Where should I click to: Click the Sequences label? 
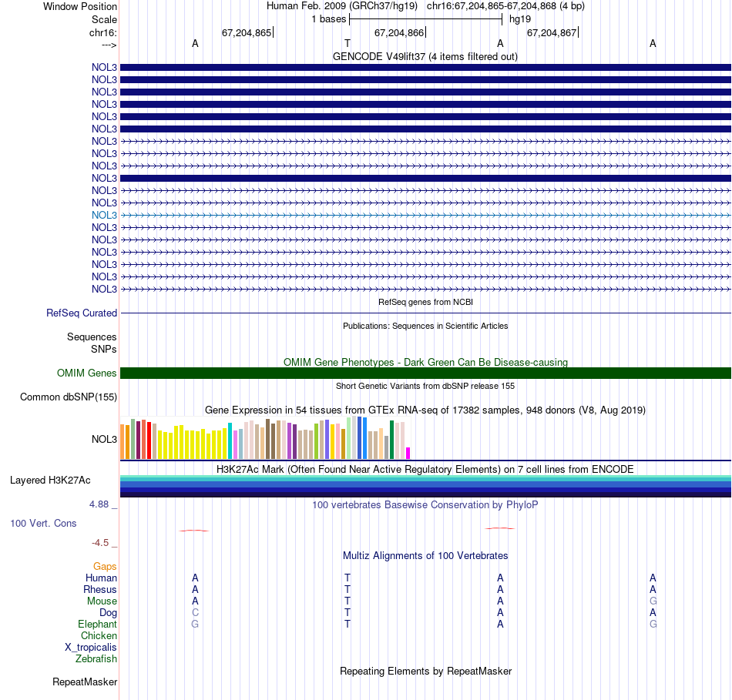(x=92, y=337)
